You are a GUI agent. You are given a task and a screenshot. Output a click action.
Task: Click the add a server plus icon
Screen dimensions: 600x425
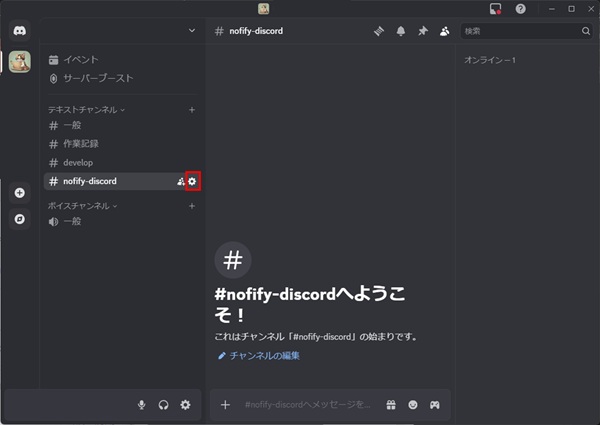(20, 193)
